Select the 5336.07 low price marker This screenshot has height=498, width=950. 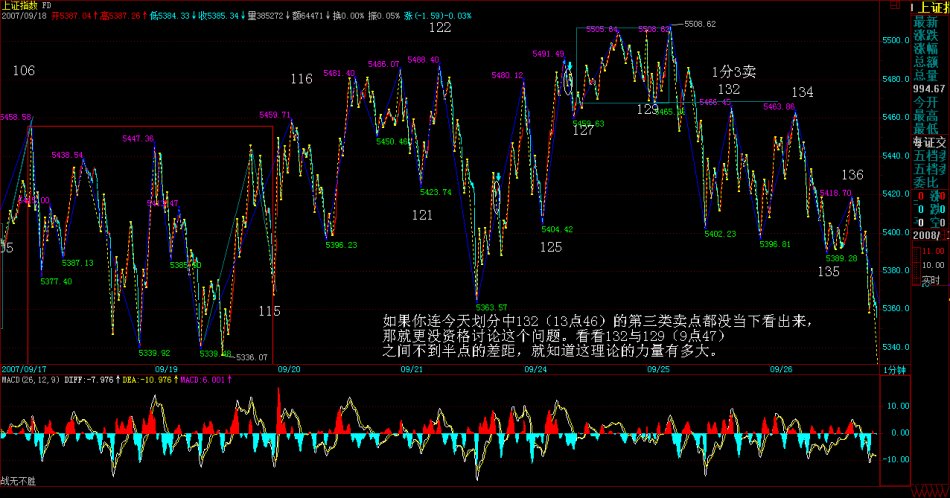point(251,357)
